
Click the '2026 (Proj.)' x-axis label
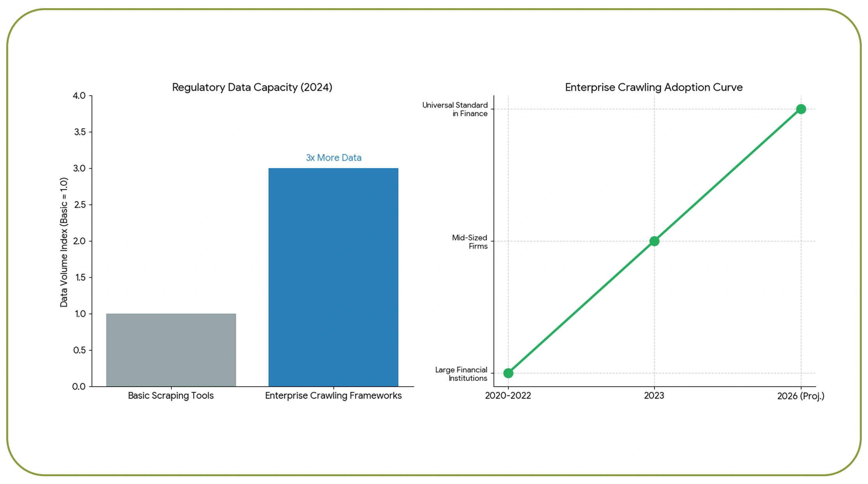[800, 396]
